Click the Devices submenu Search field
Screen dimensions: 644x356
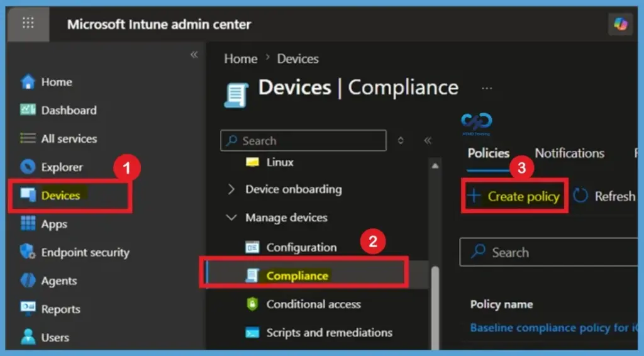tap(303, 140)
